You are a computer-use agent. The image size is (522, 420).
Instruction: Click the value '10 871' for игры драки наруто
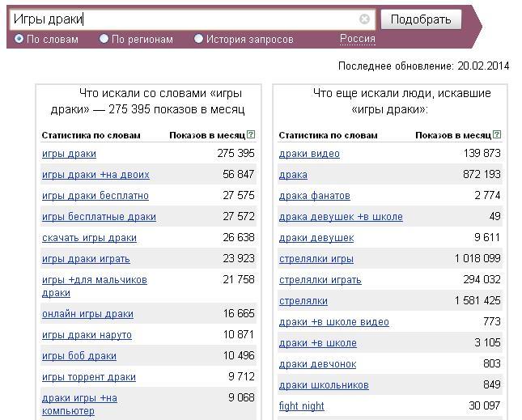point(239,334)
